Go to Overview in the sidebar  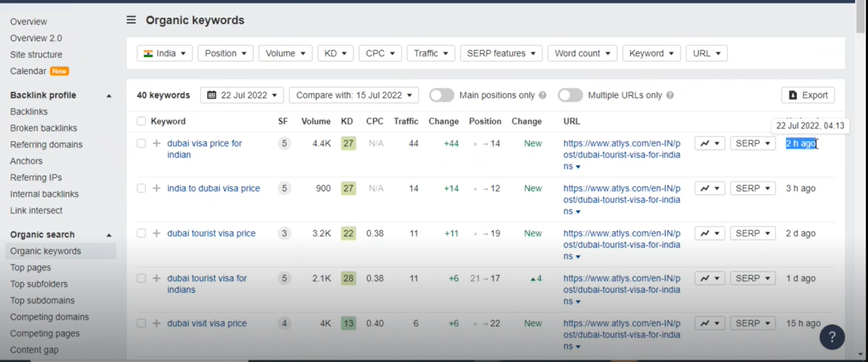(28, 22)
